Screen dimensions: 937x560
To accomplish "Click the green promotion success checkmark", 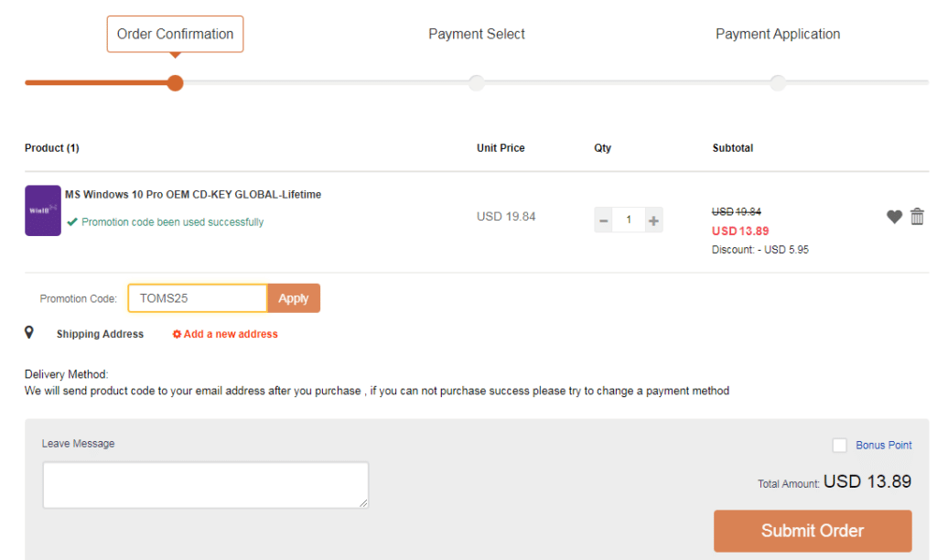I will pyautogui.click(x=72, y=221).
